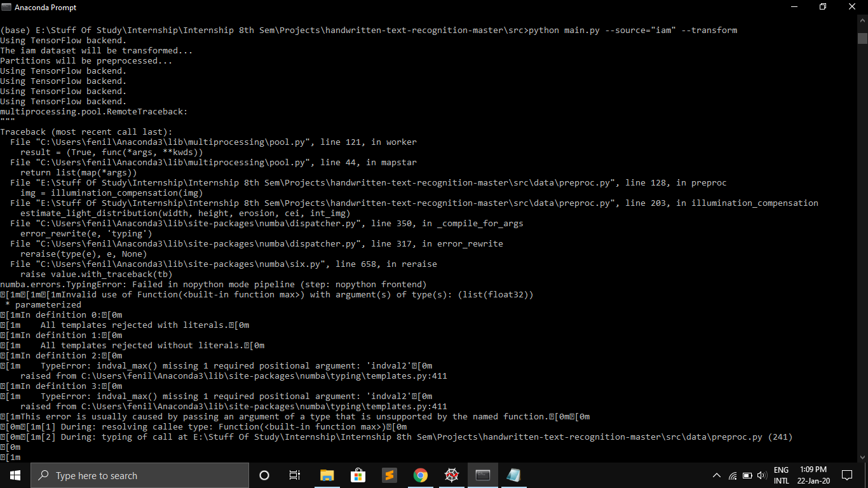Open Sublime Text via its taskbar icon

[x=389, y=475]
